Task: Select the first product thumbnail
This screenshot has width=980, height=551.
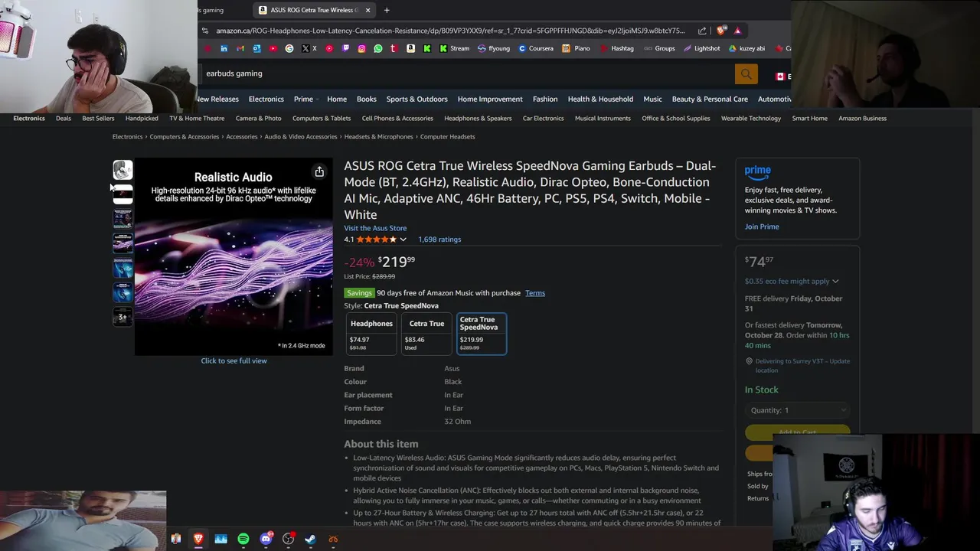Action: click(122, 169)
